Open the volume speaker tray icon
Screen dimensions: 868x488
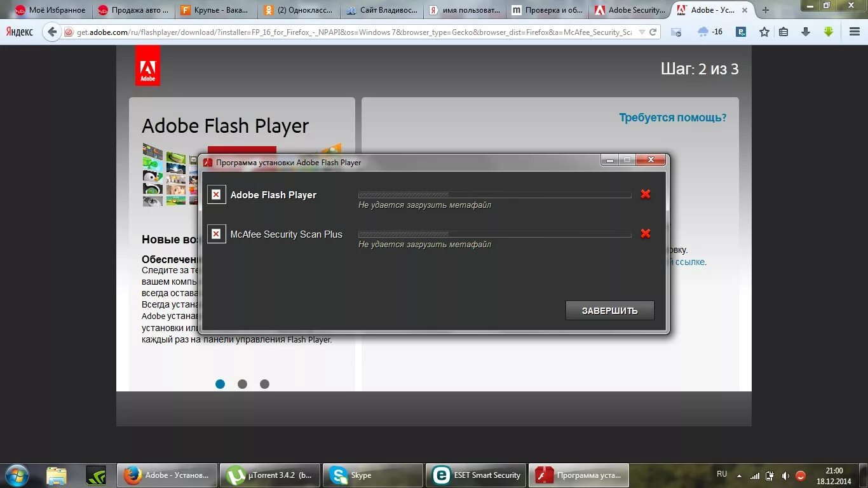click(785, 475)
